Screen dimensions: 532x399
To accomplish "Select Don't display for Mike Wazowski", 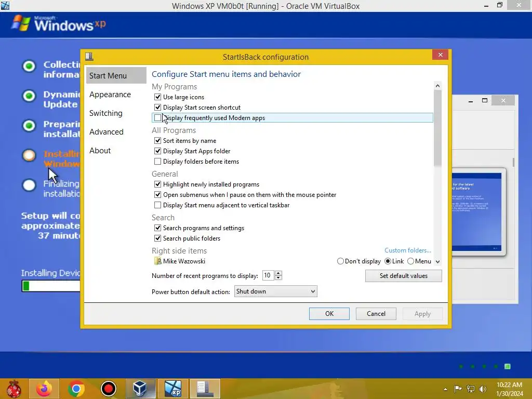I will point(340,261).
